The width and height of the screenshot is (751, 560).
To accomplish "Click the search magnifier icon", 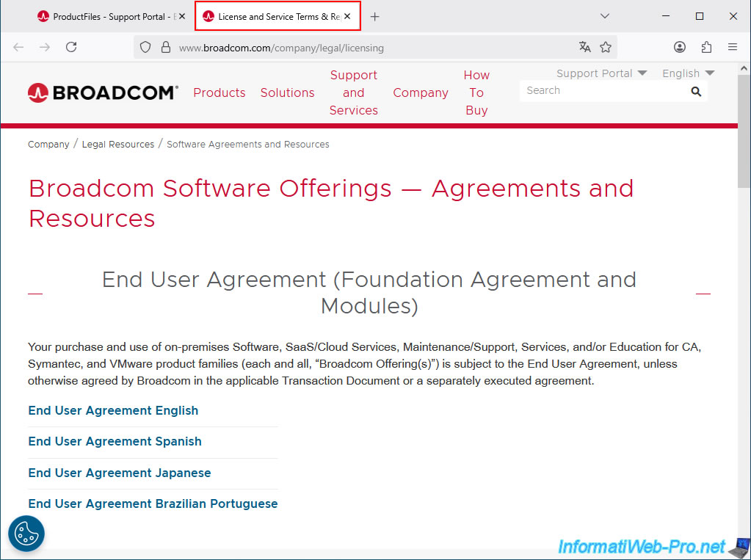I will [x=696, y=92].
